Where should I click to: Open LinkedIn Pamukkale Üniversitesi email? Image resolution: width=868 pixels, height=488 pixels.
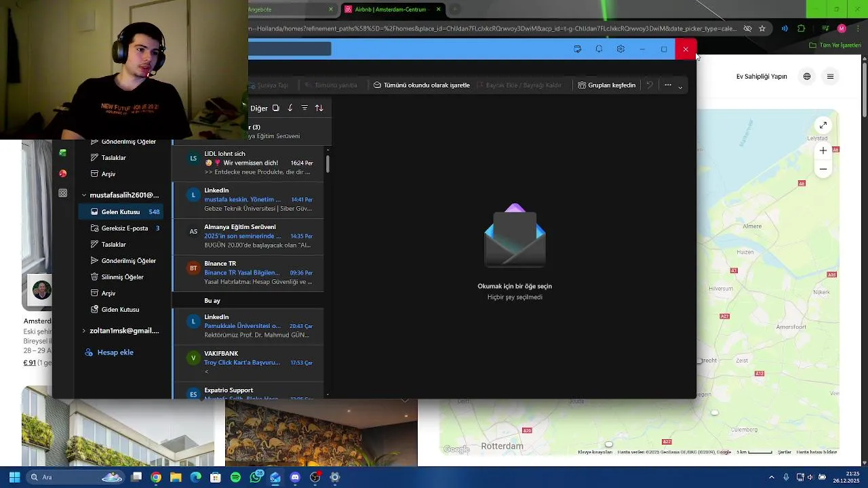click(248, 326)
